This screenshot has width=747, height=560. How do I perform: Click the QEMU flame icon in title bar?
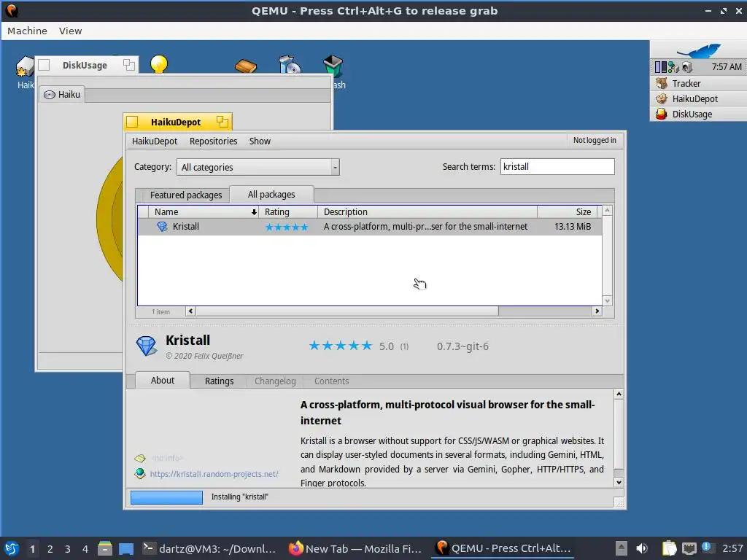pyautogui.click(x=12, y=10)
